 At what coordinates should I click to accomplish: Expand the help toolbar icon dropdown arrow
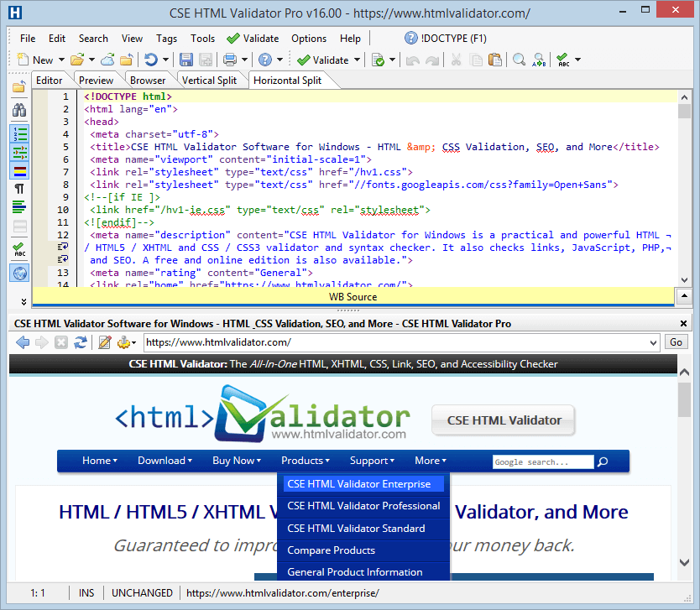pos(279,60)
